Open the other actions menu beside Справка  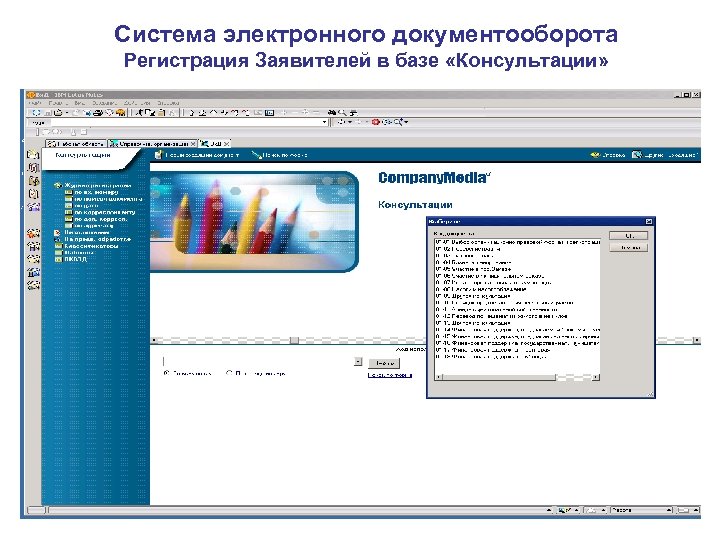tap(665, 155)
